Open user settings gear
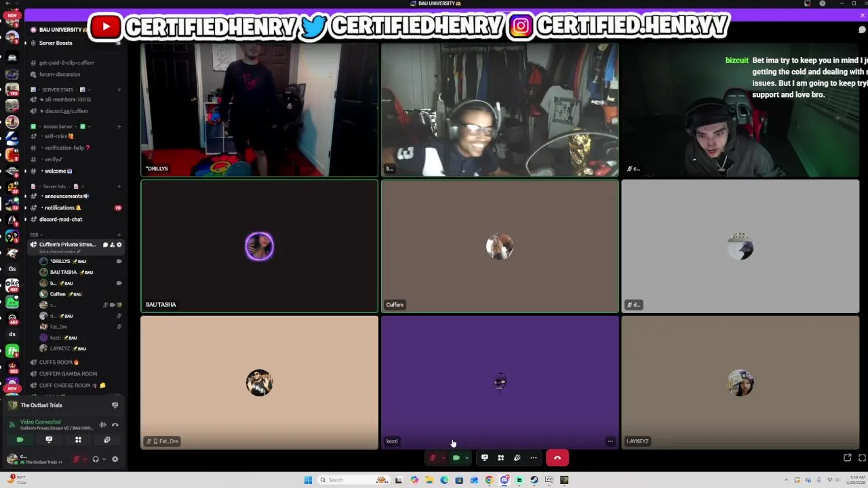 (x=115, y=460)
